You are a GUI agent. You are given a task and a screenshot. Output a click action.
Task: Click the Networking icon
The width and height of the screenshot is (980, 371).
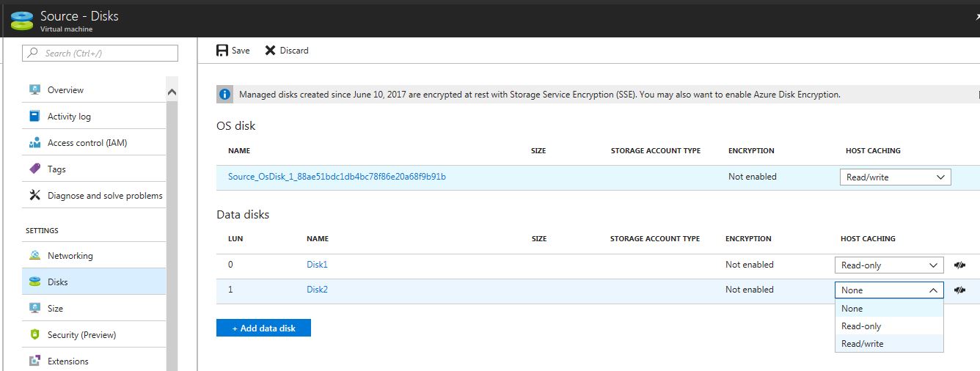(34, 256)
